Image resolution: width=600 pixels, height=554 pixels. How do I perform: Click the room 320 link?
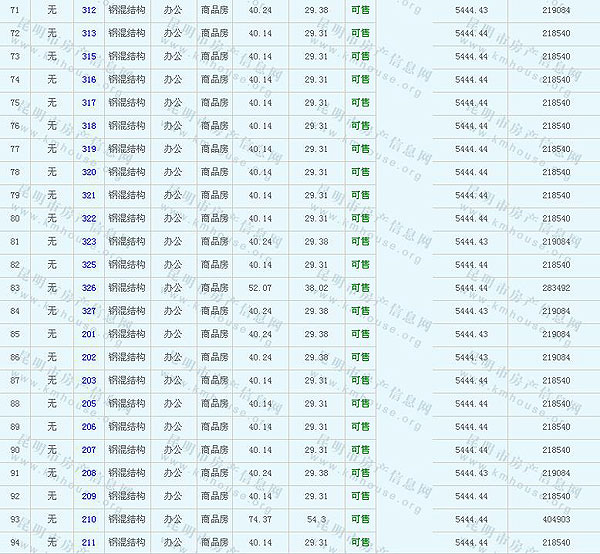click(x=89, y=172)
